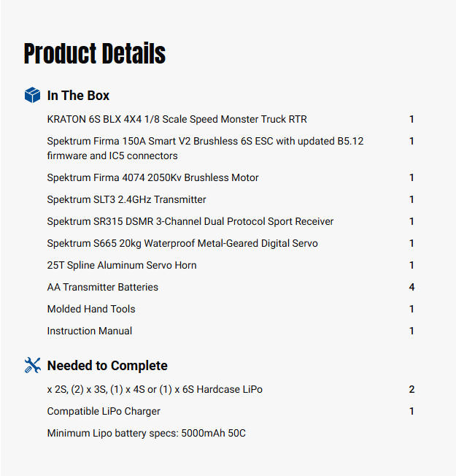Click the blue box icon beside In The Box
This screenshot has height=476, width=456.
(32, 95)
